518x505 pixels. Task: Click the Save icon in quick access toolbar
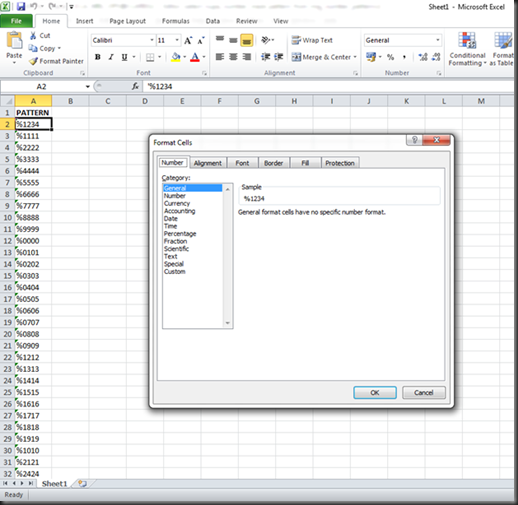[x=21, y=6]
